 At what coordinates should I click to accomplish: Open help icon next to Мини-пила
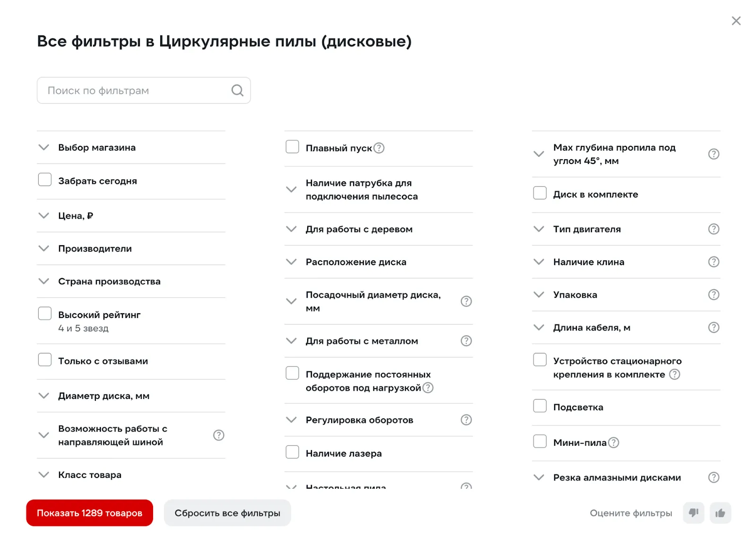tap(613, 442)
